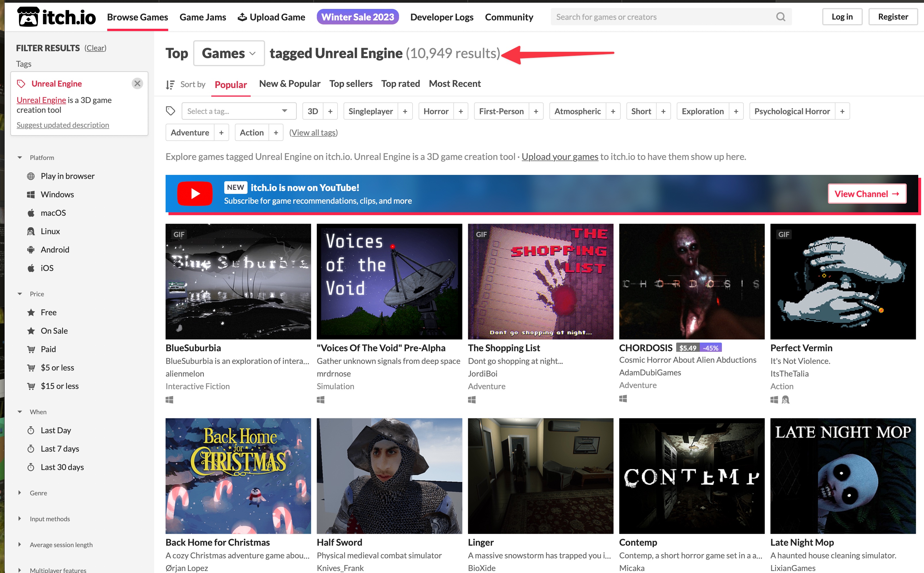Viewport: 924px width, 573px height.
Task: Click the red YouTube play icon
Action: coord(195,194)
